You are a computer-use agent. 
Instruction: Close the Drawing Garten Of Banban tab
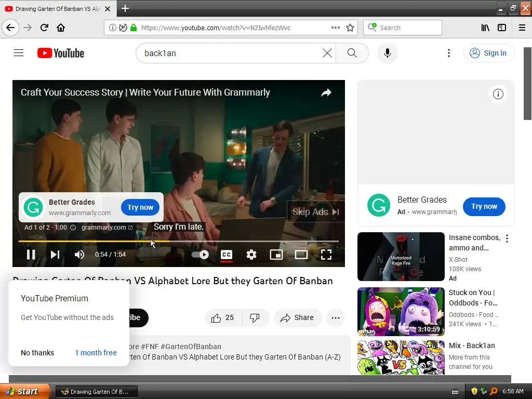108,9
